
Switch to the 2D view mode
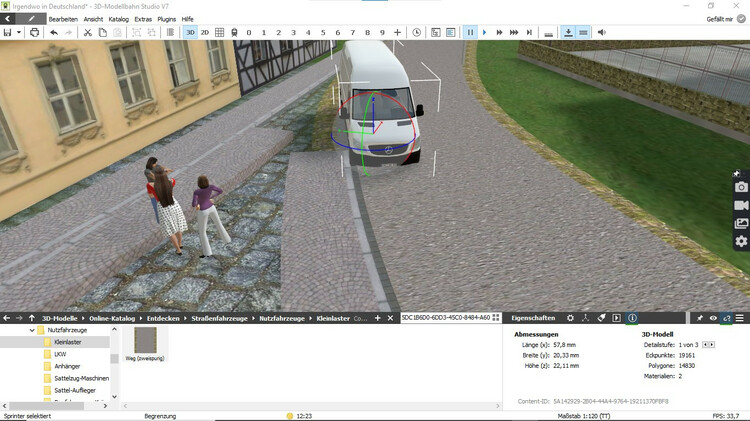click(x=205, y=32)
